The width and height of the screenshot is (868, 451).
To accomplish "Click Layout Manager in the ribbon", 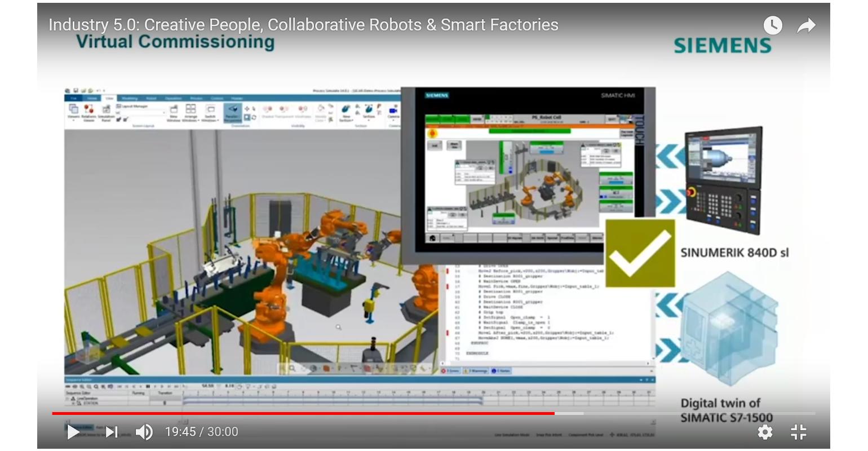I will [132, 106].
